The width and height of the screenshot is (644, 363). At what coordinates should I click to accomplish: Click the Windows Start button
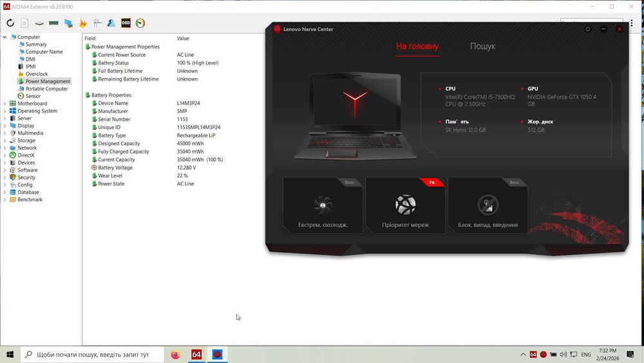pyautogui.click(x=10, y=355)
